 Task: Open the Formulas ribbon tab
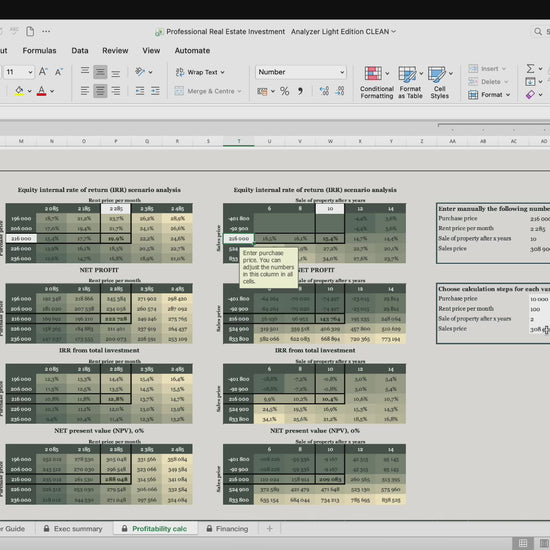click(x=39, y=51)
